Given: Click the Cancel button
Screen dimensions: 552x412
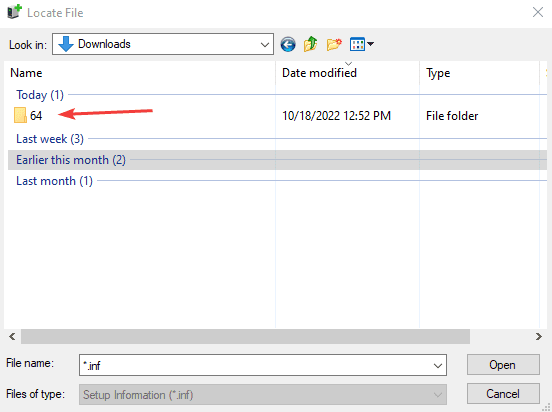Looking at the screenshot, I should coord(503,394).
